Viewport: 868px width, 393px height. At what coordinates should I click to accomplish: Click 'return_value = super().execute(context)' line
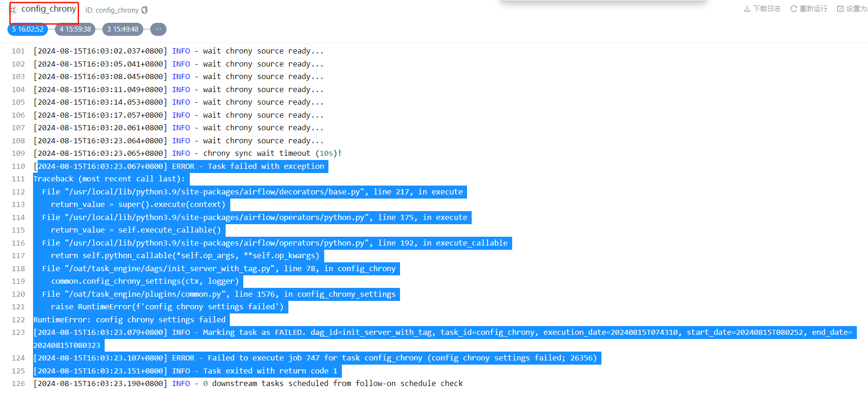pyautogui.click(x=138, y=205)
